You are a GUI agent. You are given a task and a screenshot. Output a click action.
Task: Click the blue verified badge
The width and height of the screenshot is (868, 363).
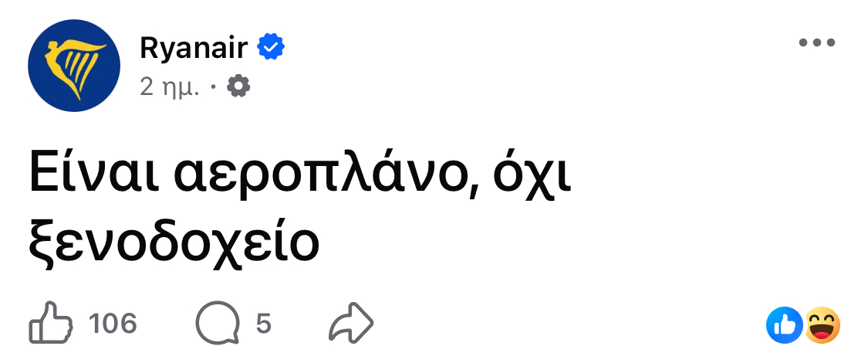click(271, 48)
